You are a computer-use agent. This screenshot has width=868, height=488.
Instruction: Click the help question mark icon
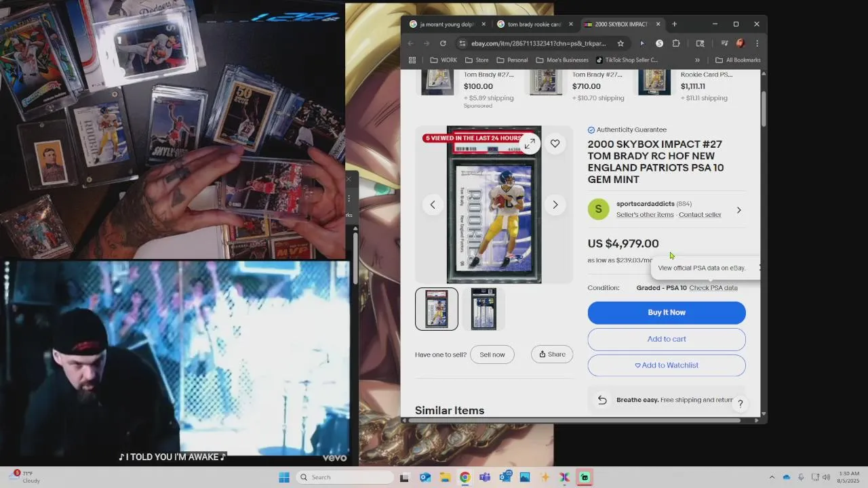pos(740,403)
